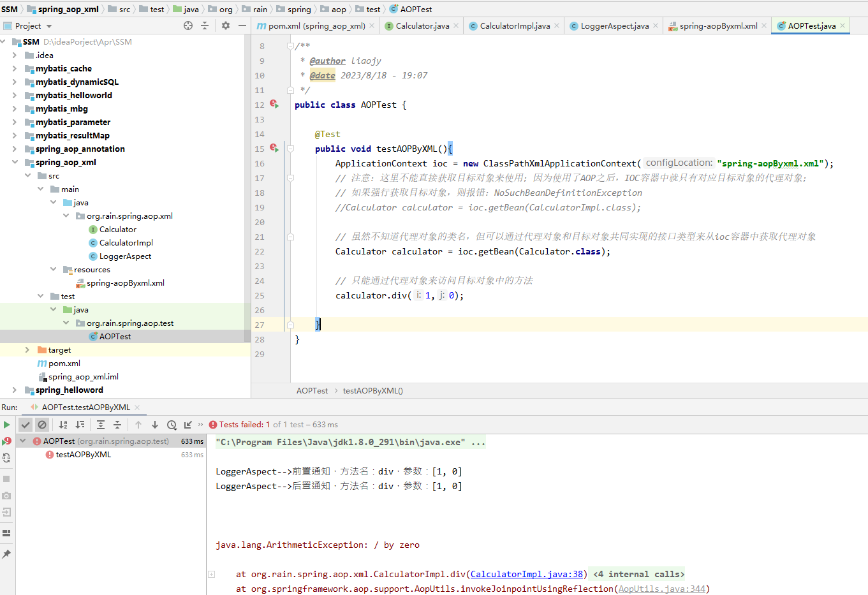Rerun the test with green play icon

coord(6,425)
